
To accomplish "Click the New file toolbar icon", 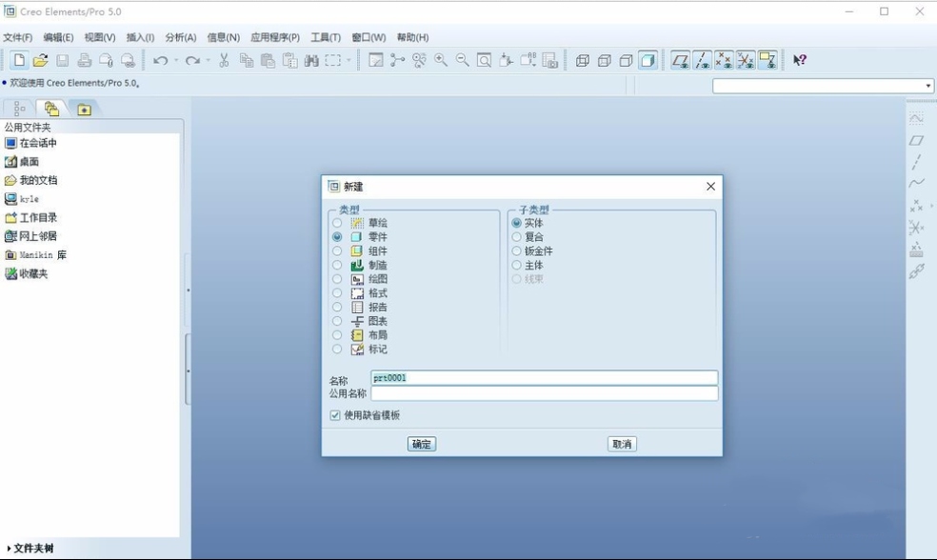I will click(19, 60).
